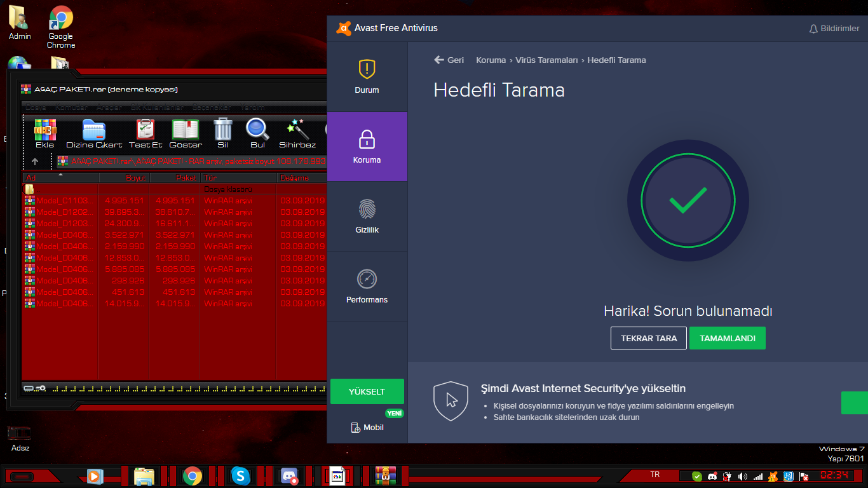The height and width of the screenshot is (488, 868).
Task: Switch to WinRAR from the taskbar
Action: click(x=386, y=476)
